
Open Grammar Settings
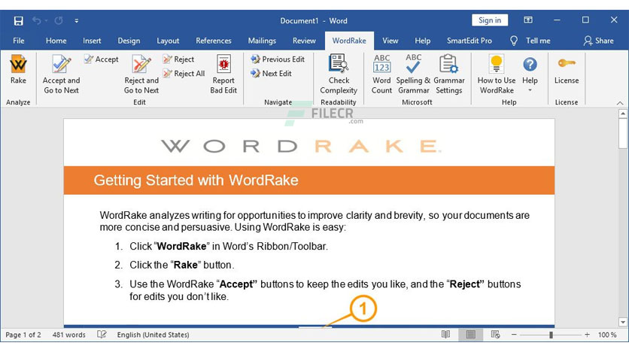tap(449, 74)
